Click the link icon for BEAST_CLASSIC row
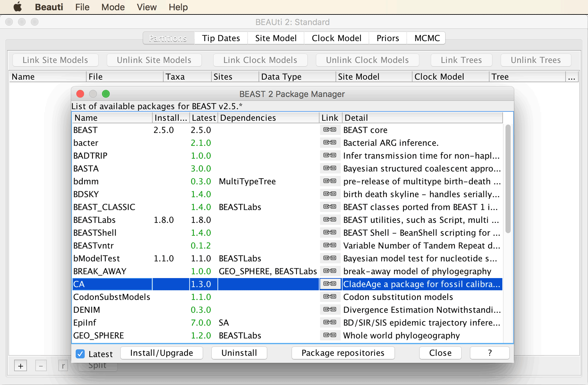Viewport: 588px width, 385px height. tap(330, 207)
